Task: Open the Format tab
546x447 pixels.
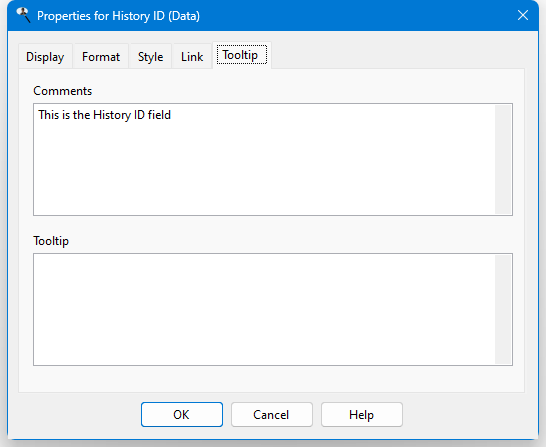Action: tap(101, 56)
